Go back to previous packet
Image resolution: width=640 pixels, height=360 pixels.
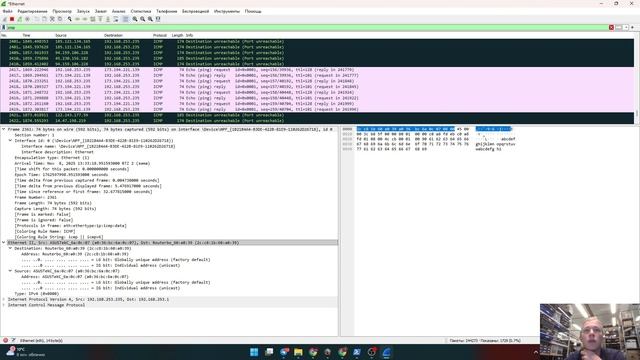click(x=77, y=19)
